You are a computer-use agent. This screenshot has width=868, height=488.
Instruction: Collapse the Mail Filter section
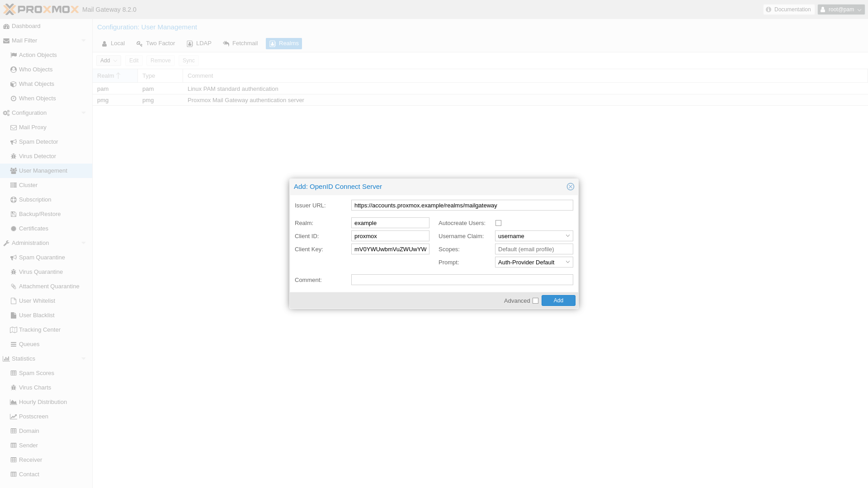(83, 41)
